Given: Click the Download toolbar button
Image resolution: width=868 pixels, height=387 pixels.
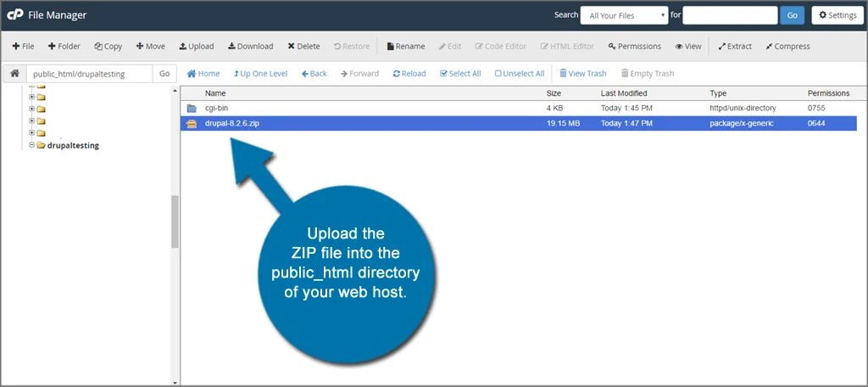Looking at the screenshot, I should (249, 47).
